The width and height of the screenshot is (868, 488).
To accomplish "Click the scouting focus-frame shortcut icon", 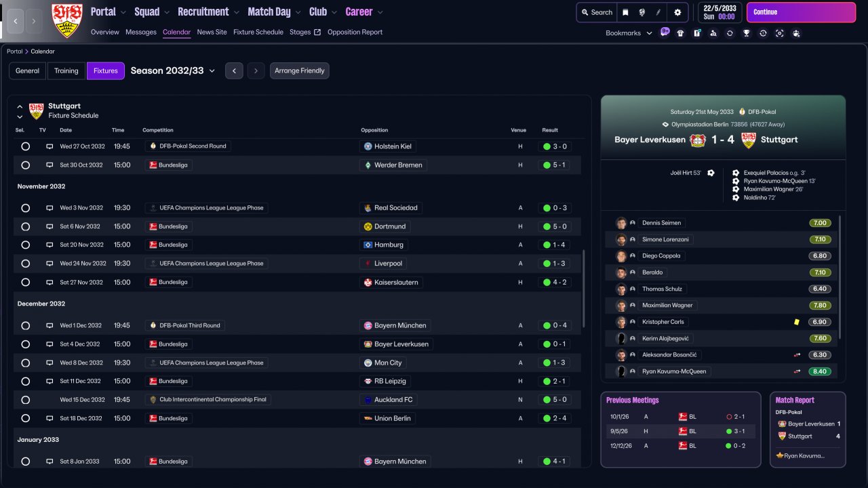I will 780,33.
